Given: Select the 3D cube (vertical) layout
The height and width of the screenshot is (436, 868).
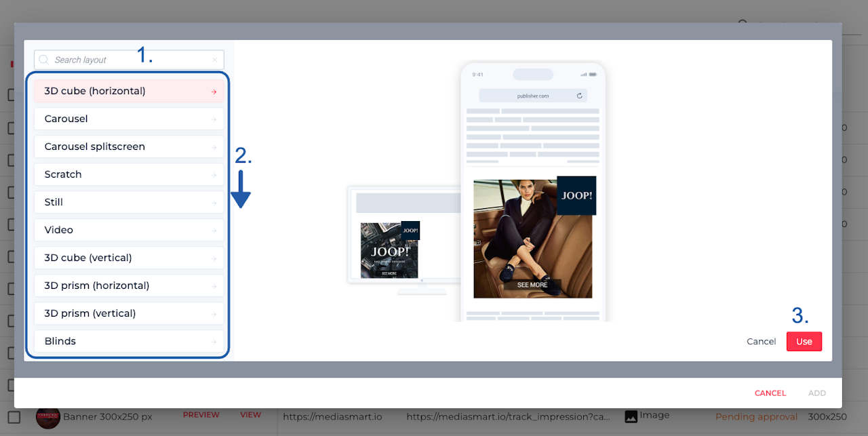Looking at the screenshot, I should pos(129,258).
